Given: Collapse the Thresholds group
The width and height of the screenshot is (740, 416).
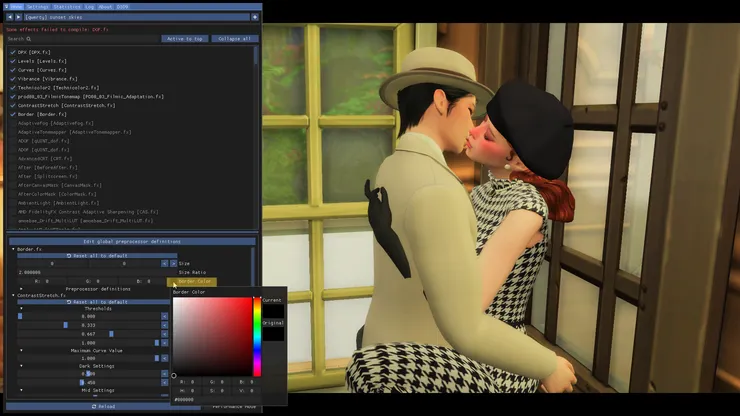Looking at the screenshot, I should tap(21, 308).
